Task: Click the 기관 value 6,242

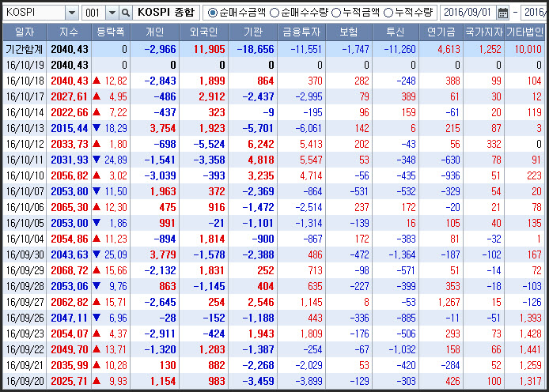Action: pyautogui.click(x=261, y=144)
